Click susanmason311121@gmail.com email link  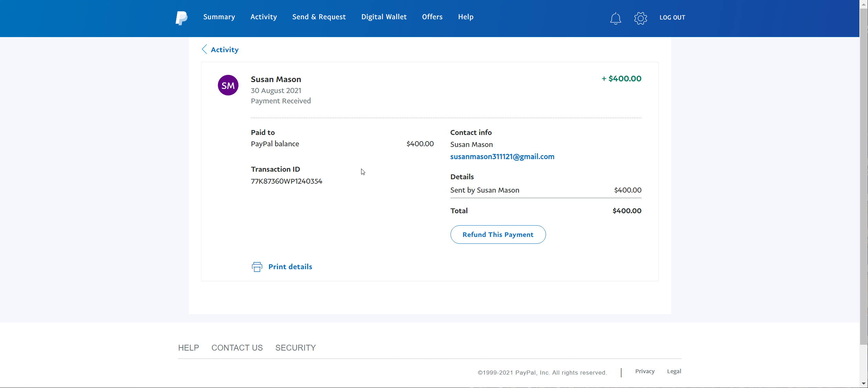(x=502, y=157)
